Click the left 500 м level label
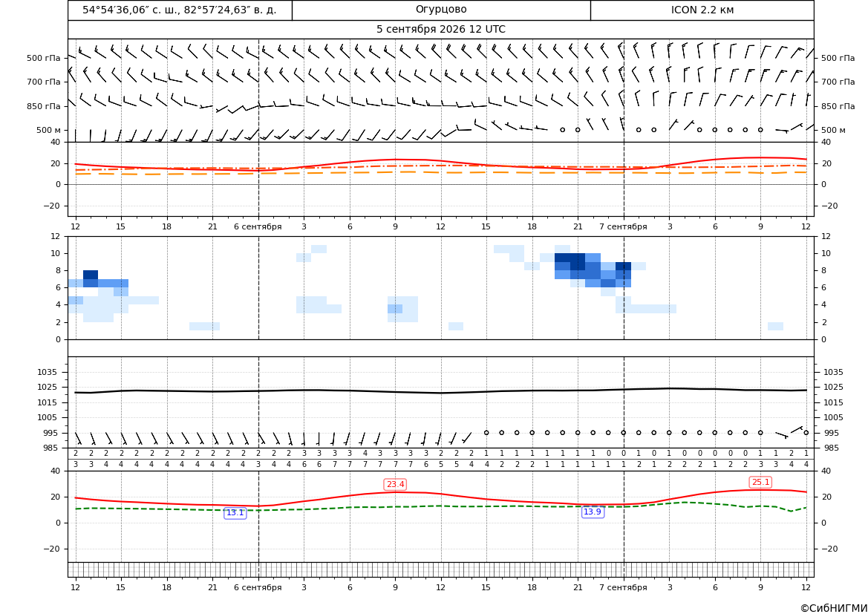This screenshot has height=614, width=868. [x=49, y=130]
